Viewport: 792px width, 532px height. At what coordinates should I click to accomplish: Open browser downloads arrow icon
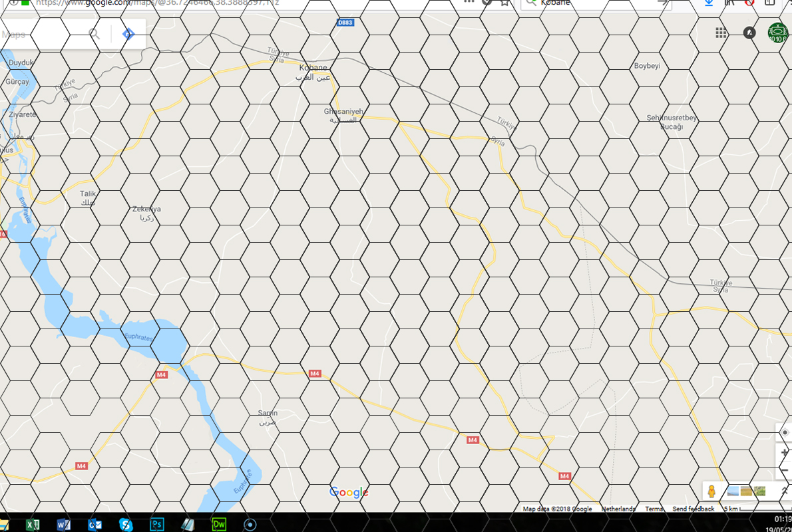[x=709, y=3]
